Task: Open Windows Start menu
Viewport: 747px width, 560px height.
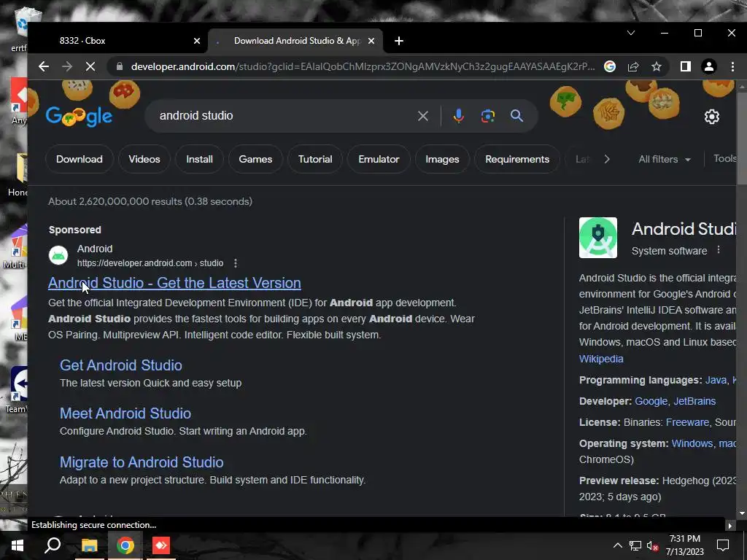Action: click(18, 545)
